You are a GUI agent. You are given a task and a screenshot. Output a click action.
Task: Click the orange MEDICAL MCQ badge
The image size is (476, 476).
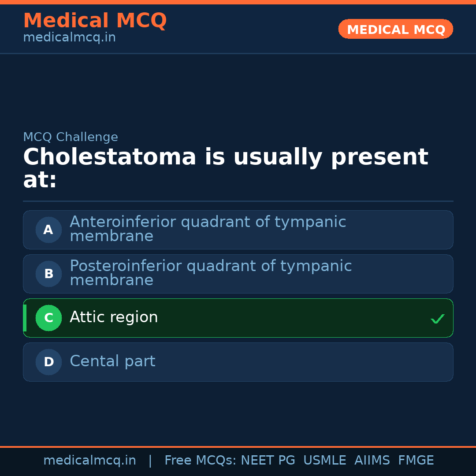tap(395, 29)
